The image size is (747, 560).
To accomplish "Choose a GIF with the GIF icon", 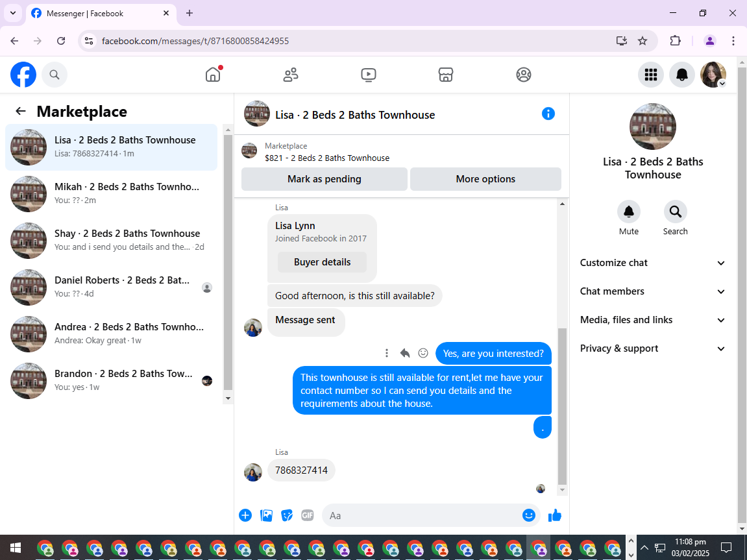I will pos(307,515).
